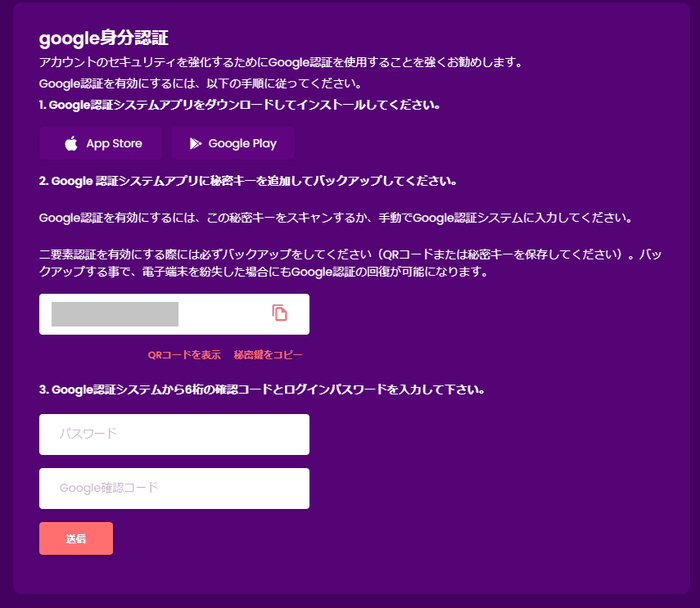Show the QR code via QRコードを表示

pos(184,355)
